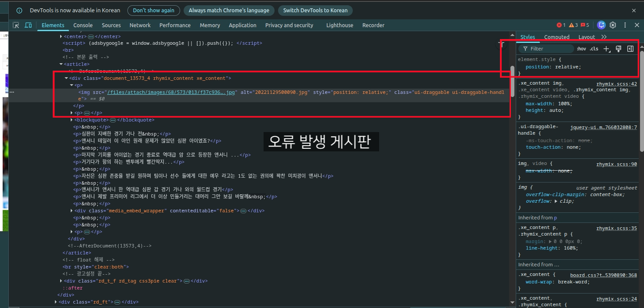Click the sidebar layout icon in Styles toolbar
The width and height of the screenshot is (644, 308).
click(630, 49)
